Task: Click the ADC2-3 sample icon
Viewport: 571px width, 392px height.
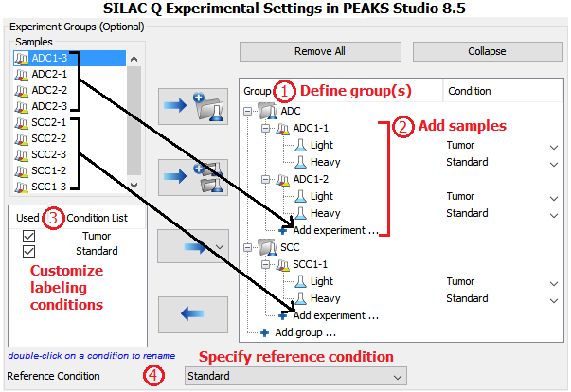Action: [x=21, y=107]
